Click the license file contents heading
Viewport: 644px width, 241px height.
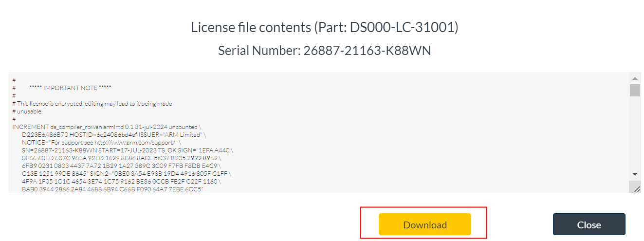tap(325, 28)
